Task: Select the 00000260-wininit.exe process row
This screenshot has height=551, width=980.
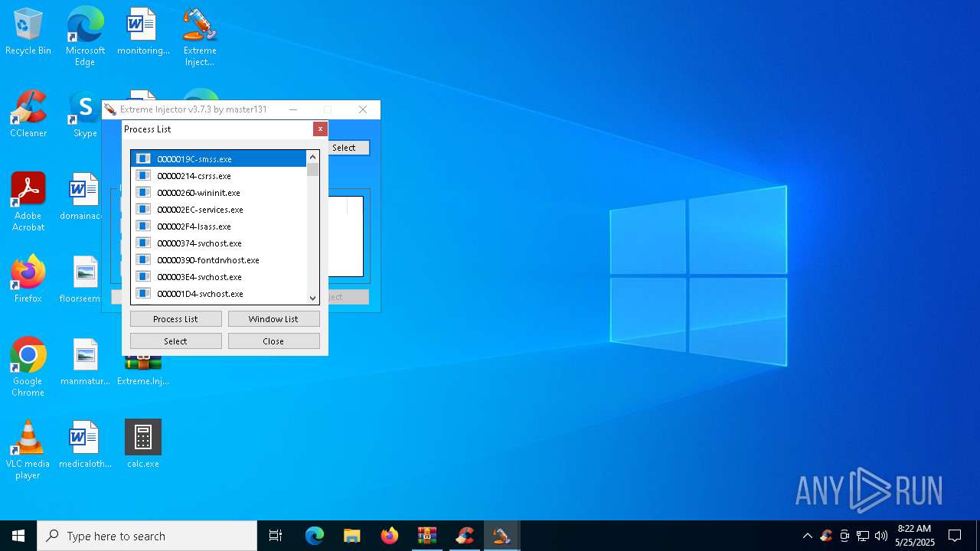Action: (219, 193)
